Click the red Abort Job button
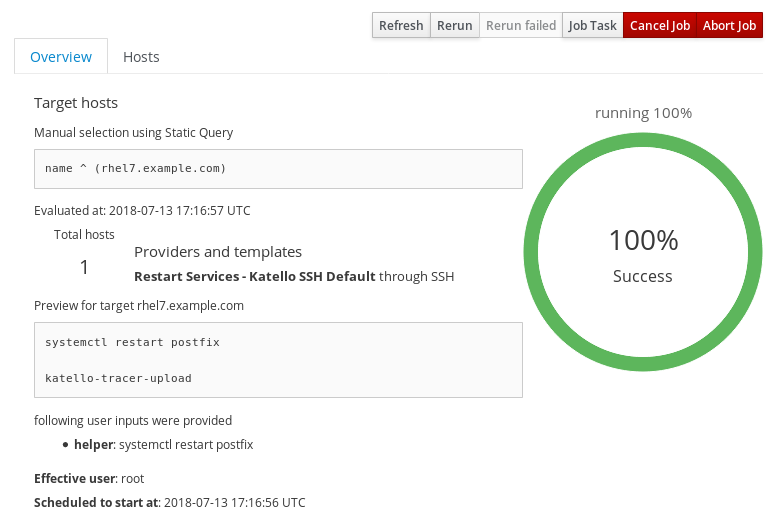The height and width of the screenshot is (523, 777). pos(729,25)
